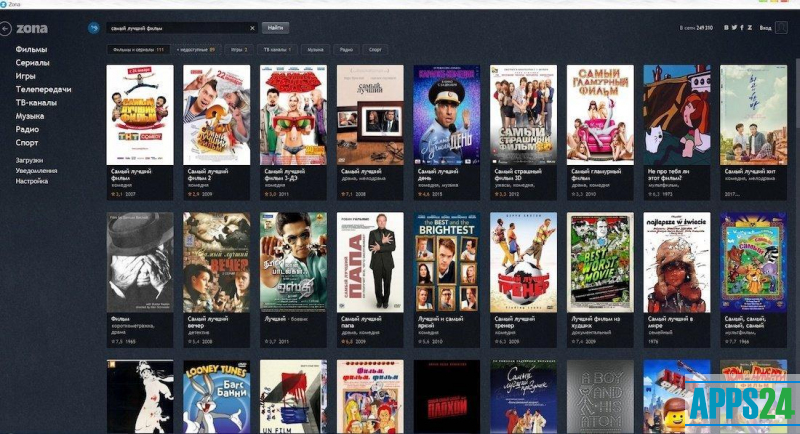Open Настройка in the sidebar

[32, 181]
